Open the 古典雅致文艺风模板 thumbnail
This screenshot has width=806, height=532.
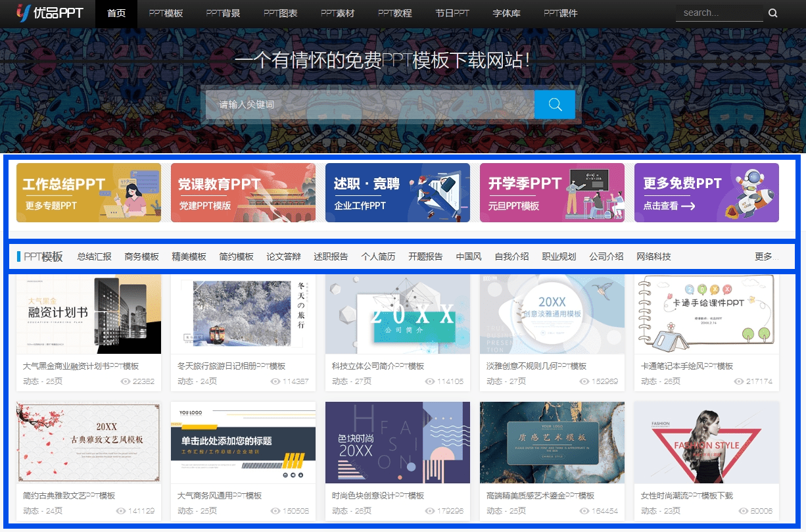(x=89, y=443)
